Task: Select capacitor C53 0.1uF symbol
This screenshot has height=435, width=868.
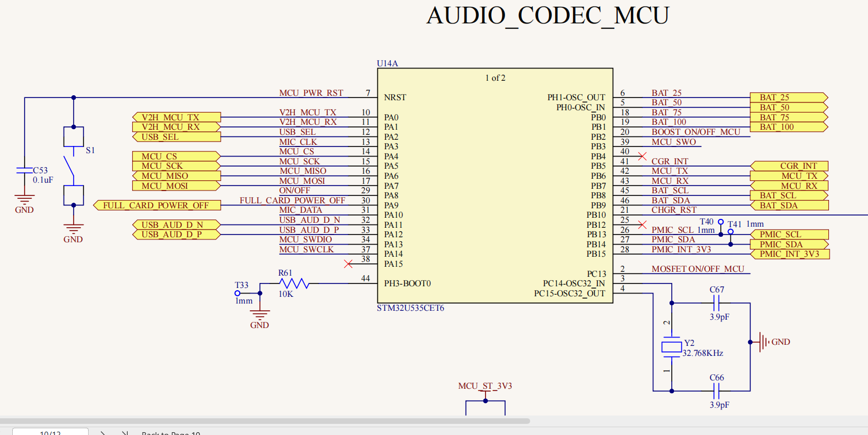Action: pos(23,170)
